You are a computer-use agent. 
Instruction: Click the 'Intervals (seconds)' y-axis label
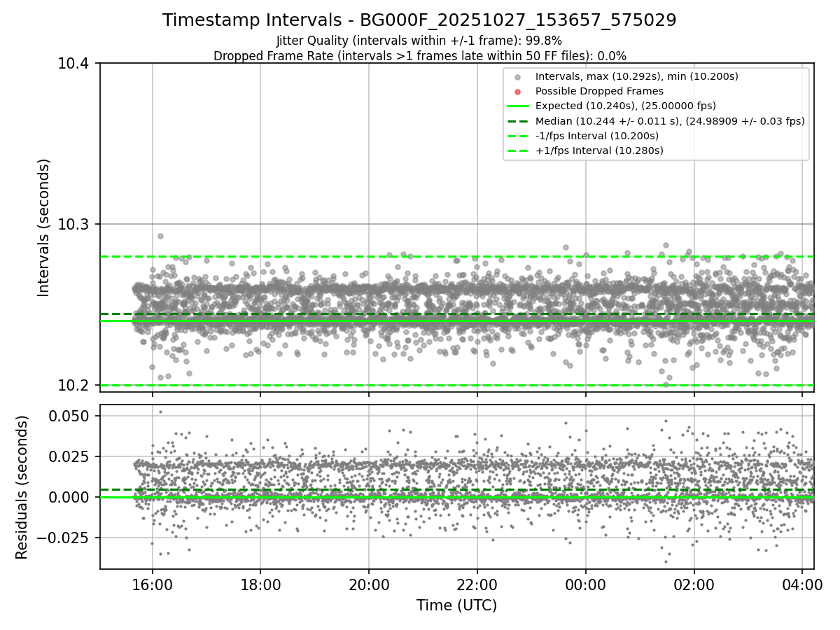[x=44, y=227]
